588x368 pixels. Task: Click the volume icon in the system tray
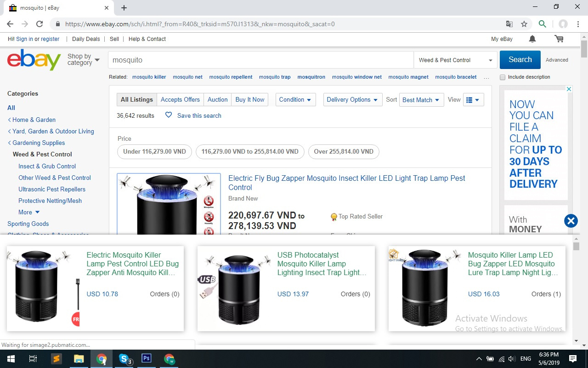point(512,359)
